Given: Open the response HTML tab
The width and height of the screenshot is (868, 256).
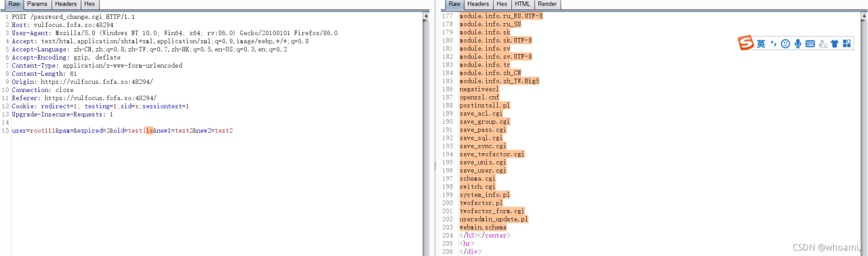Looking at the screenshot, I should pos(522,4).
